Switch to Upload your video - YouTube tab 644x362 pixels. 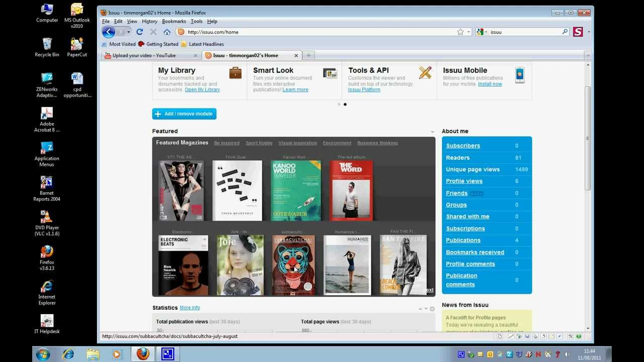click(x=150, y=55)
